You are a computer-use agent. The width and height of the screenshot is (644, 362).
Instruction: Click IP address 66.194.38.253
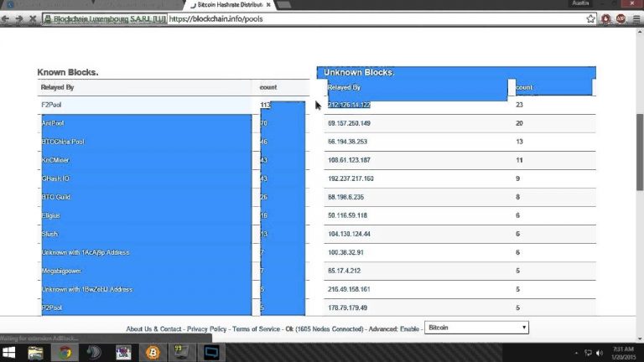pyautogui.click(x=347, y=142)
